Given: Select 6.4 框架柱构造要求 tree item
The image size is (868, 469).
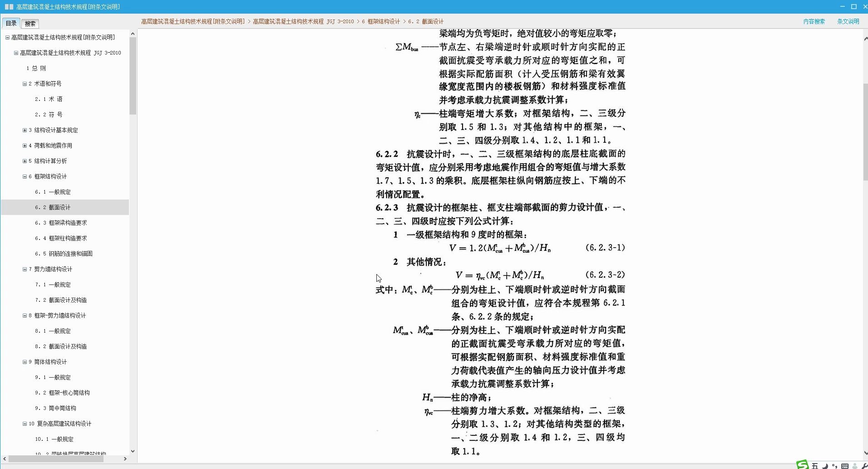Looking at the screenshot, I should pos(61,238).
